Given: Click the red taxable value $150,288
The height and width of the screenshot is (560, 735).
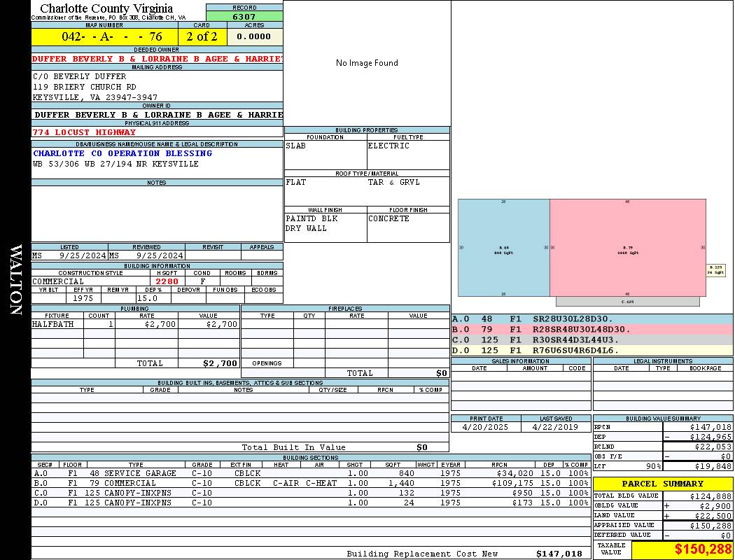Looking at the screenshot, I should pos(703,549).
